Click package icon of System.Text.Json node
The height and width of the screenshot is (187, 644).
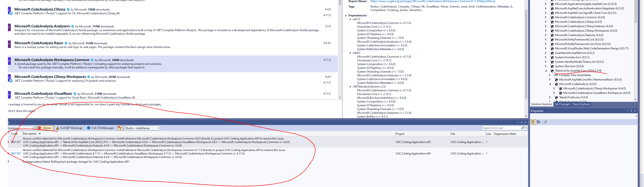552,66
